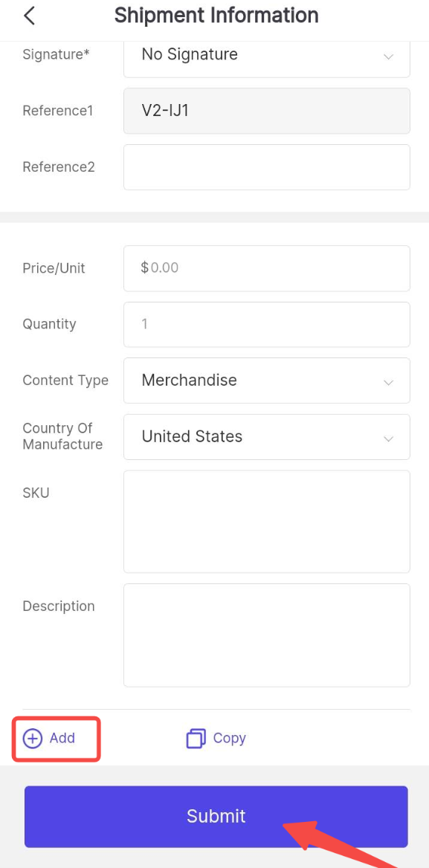Click the chevron in Content Type field

[x=389, y=383]
